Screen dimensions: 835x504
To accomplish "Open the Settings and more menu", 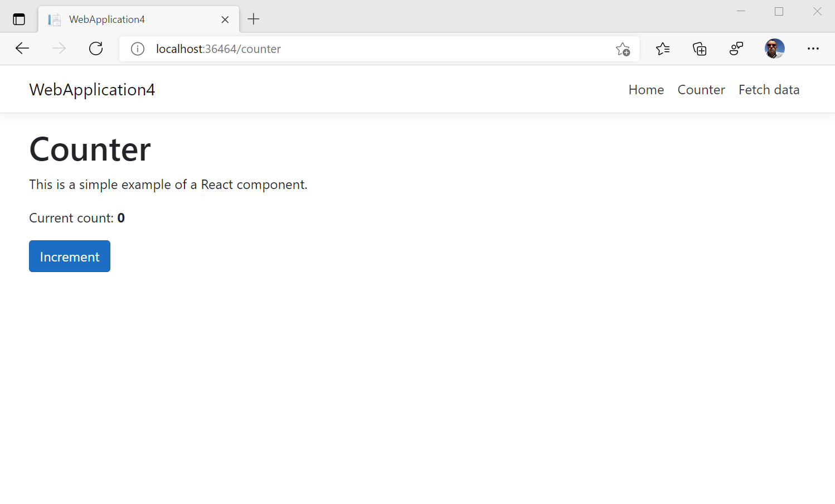I will 813,49.
